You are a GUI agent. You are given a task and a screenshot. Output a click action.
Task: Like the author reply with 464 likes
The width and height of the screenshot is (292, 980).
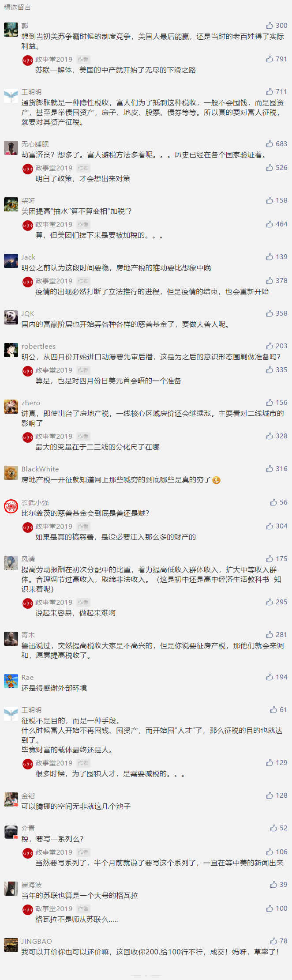pos(270,224)
